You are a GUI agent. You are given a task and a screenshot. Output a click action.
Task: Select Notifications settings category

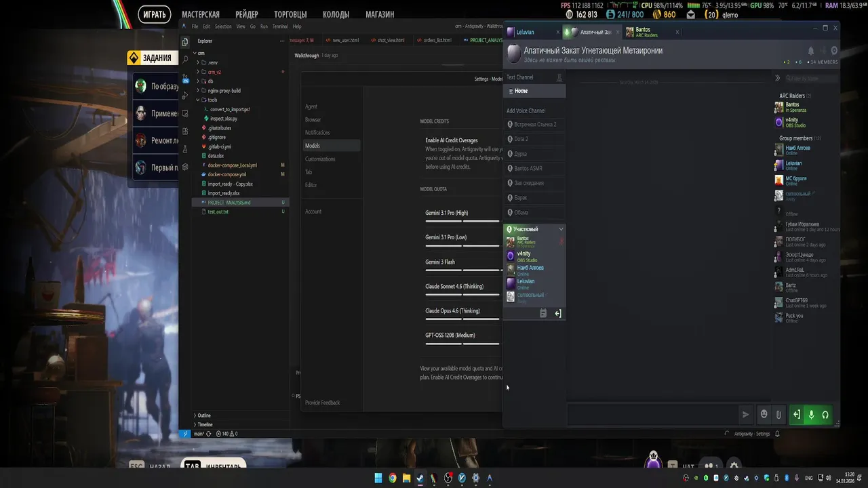[x=317, y=133]
